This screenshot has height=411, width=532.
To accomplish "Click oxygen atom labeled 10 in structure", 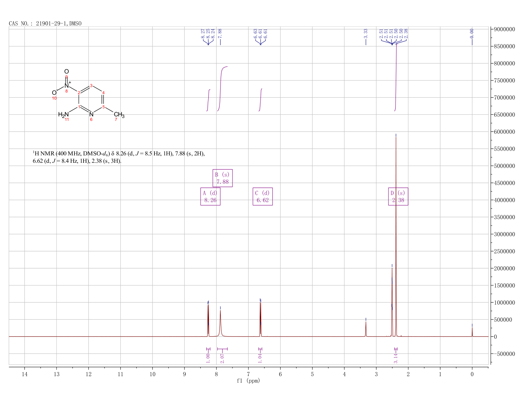I will click(54, 93).
